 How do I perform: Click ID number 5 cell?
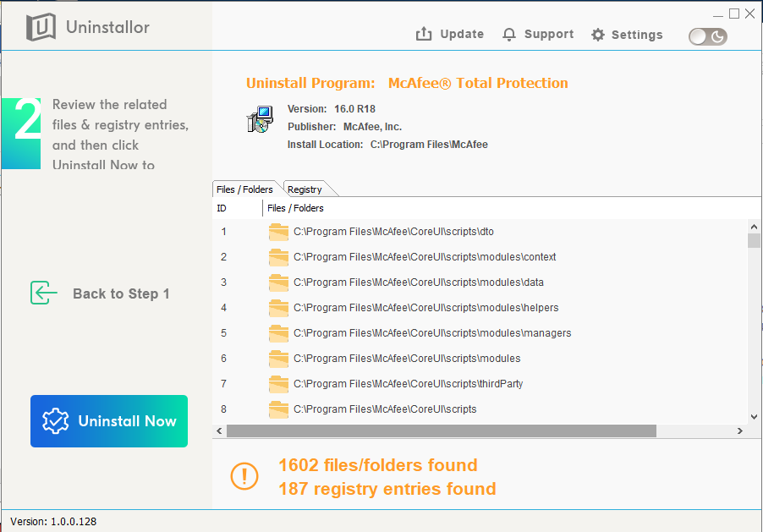coord(223,333)
